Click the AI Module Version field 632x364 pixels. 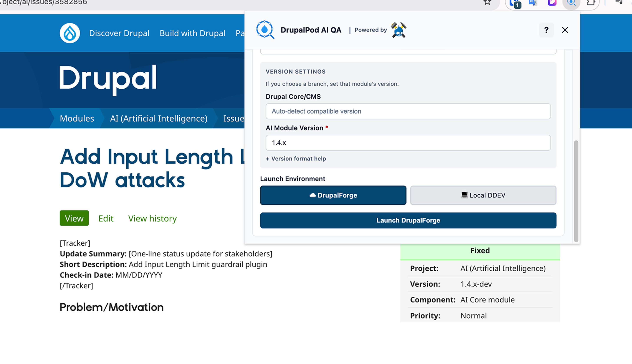pyautogui.click(x=408, y=143)
